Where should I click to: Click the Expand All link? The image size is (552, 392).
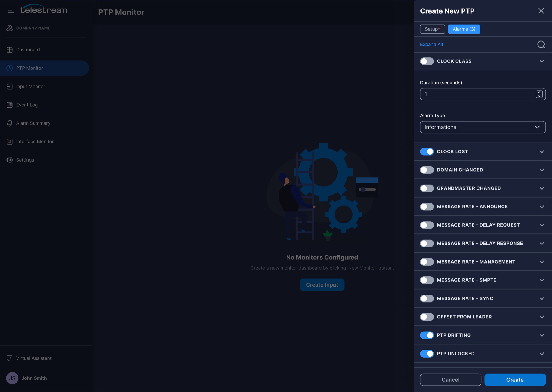click(431, 44)
